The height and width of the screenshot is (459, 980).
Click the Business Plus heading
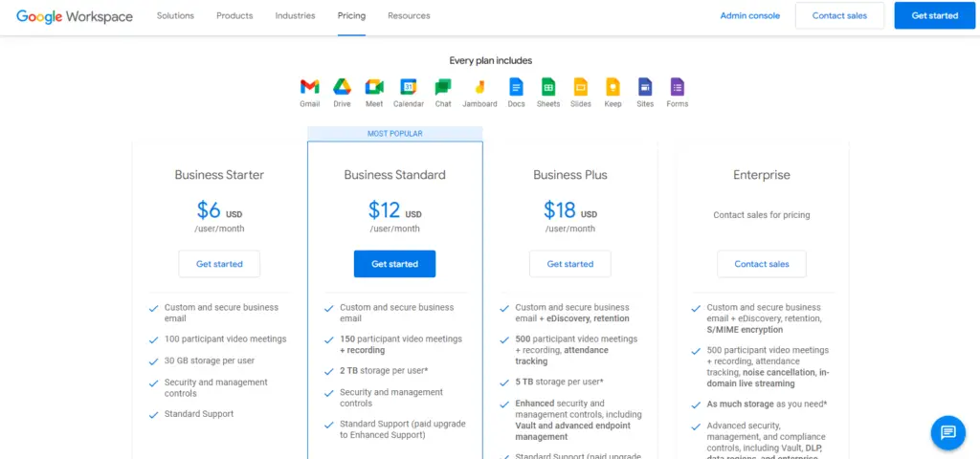click(570, 175)
